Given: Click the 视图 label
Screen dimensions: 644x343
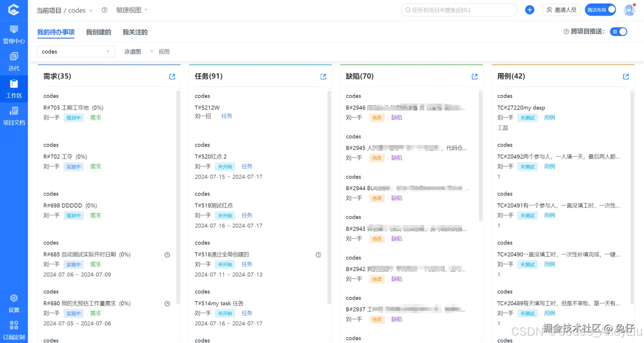Looking at the screenshot, I should [x=164, y=51].
